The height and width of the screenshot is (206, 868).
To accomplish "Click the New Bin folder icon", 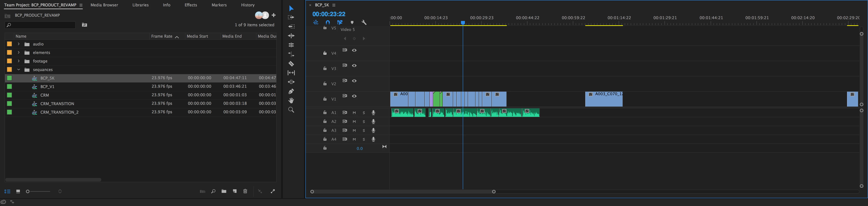I will coord(224,191).
